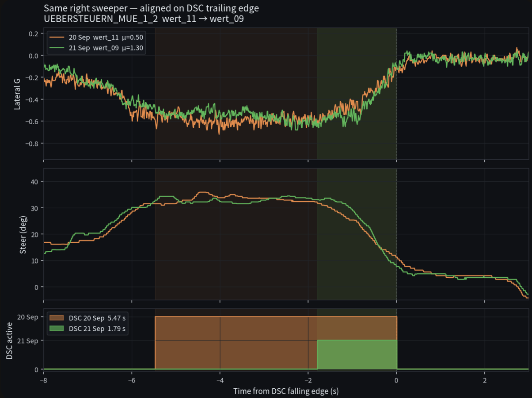Click the "−2" tick on the time axis
The width and height of the screenshot is (532, 398).
tap(308, 380)
